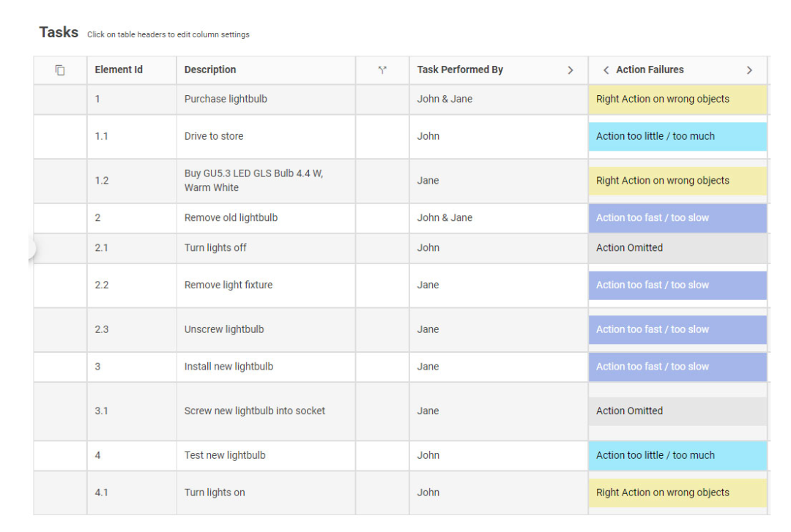Click the Task Performed By header label
This screenshot has height=532, width=791.
[x=460, y=70]
